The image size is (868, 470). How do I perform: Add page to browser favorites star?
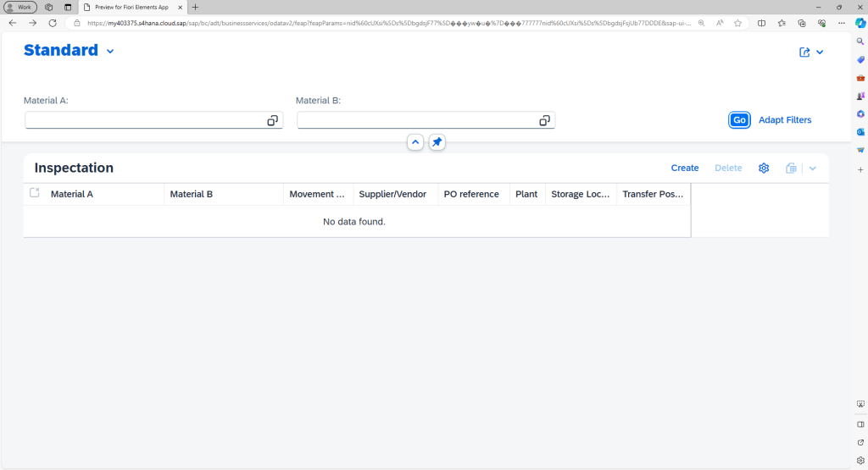coord(737,23)
